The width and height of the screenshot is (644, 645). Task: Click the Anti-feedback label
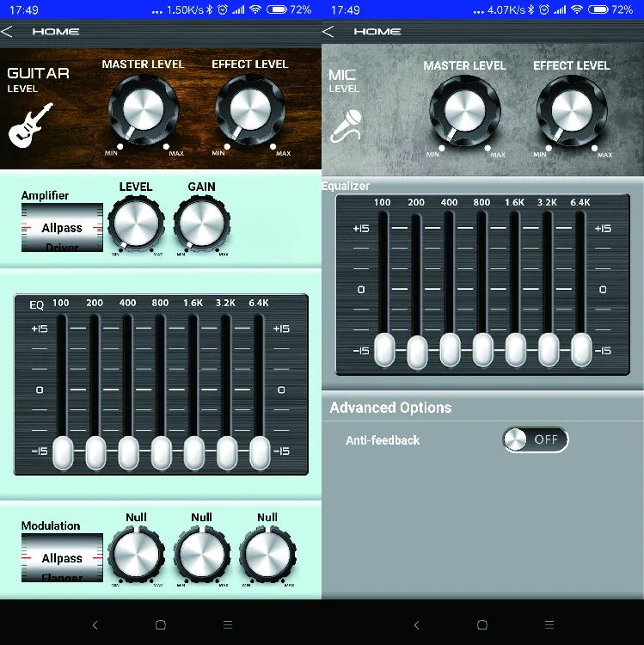click(x=383, y=440)
